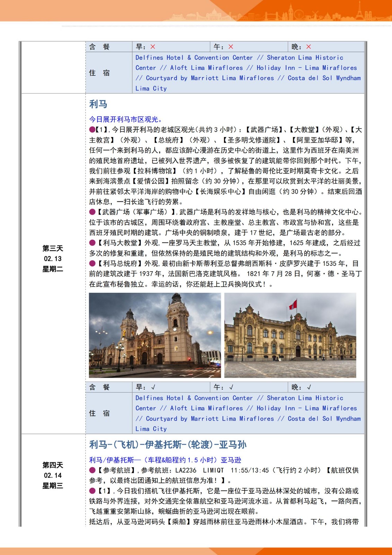The height and width of the screenshot is (555, 392).
Task: Click the term "【爱情公园】"
Action: [150, 181]
